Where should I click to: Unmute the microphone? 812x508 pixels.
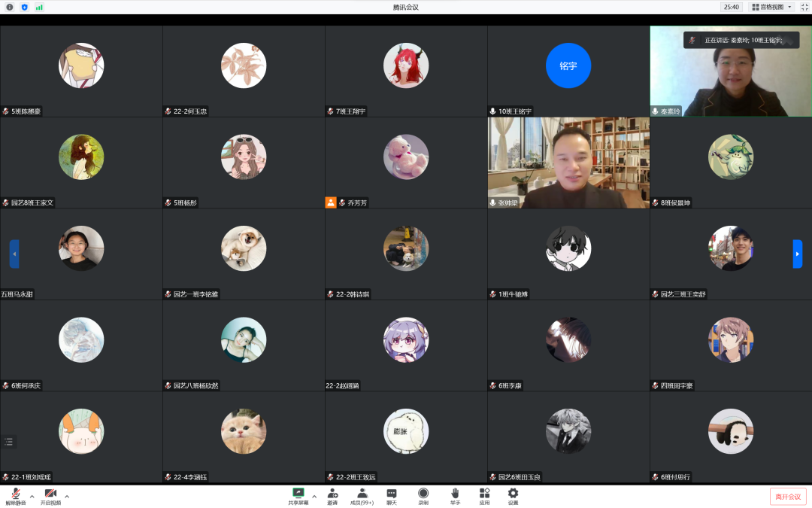(x=15, y=495)
